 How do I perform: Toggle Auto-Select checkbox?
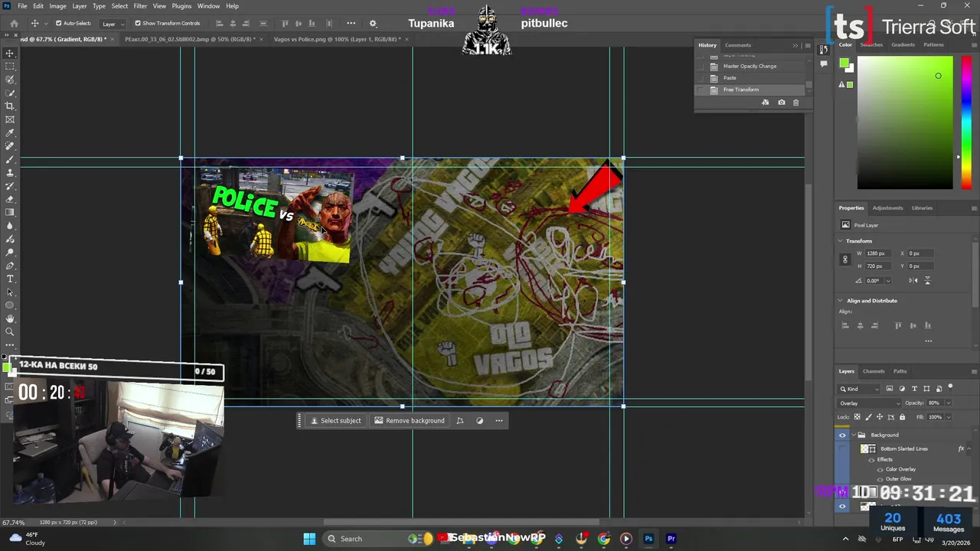click(x=58, y=23)
